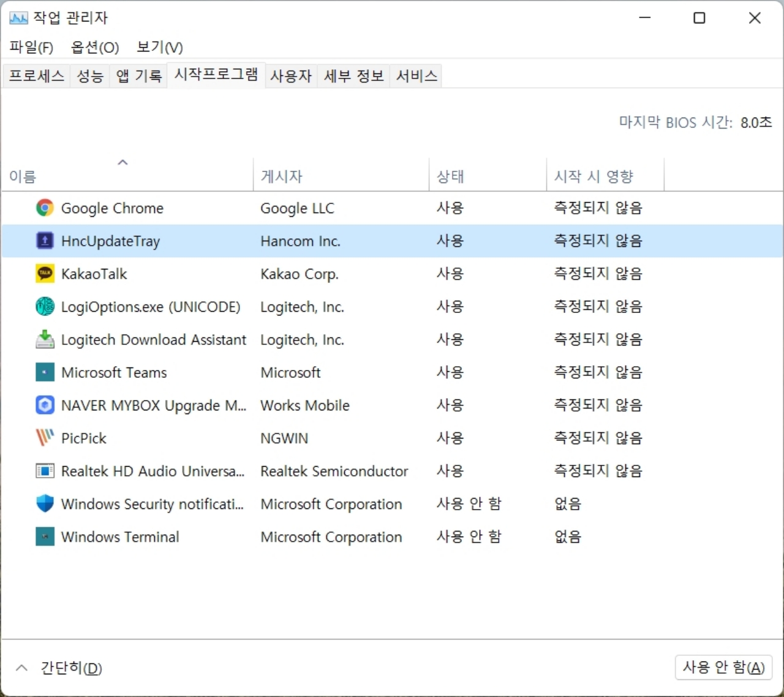Viewport: 784px width, 697px height.
Task: Select the PicPick icon
Action: pyautogui.click(x=44, y=437)
